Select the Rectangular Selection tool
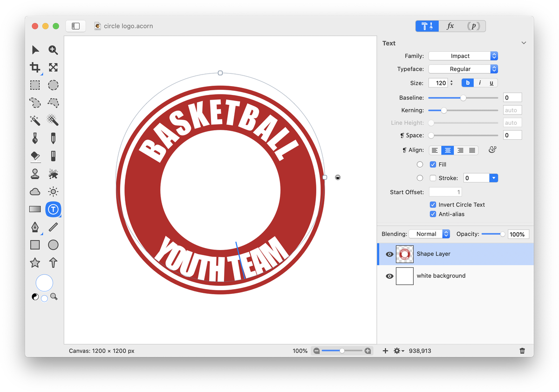The image size is (559, 392). click(35, 85)
